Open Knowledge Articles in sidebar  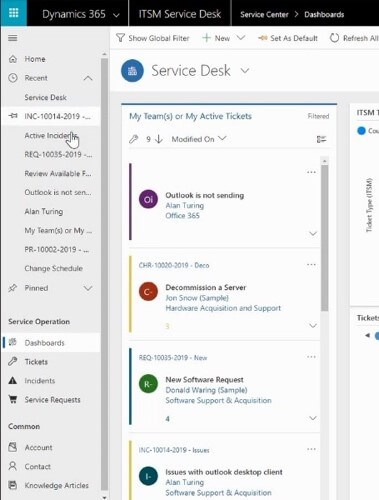point(56,485)
